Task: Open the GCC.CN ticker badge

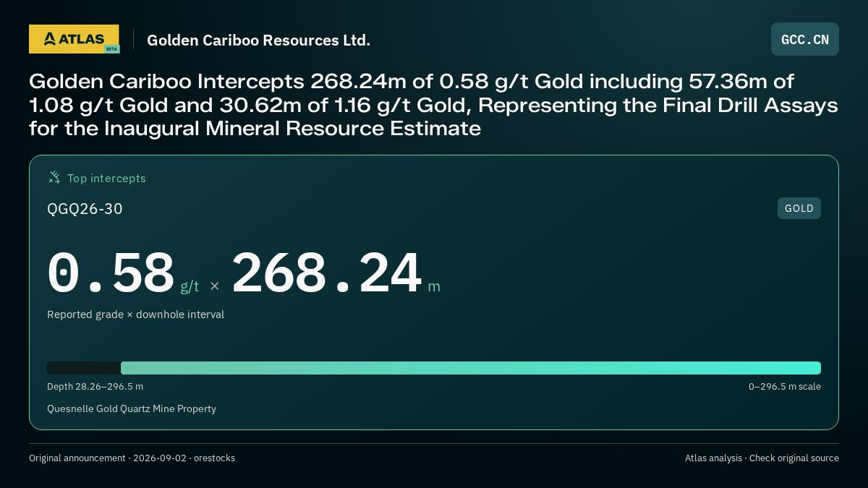Action: [805, 39]
